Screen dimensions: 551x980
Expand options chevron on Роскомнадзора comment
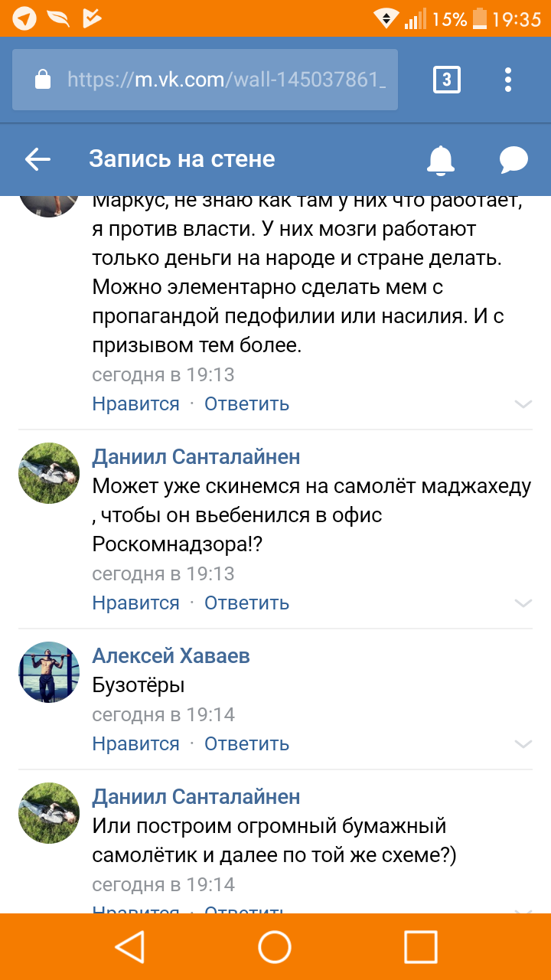pos(523,603)
